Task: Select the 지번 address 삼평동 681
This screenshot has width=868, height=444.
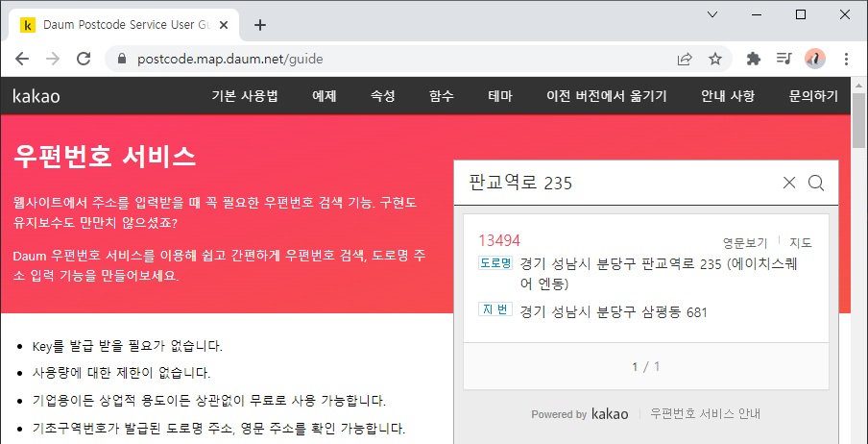Action: (x=614, y=312)
